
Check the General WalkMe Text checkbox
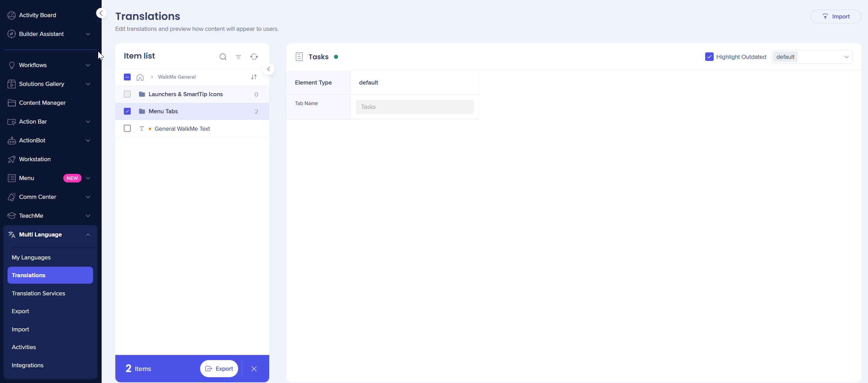[127, 129]
